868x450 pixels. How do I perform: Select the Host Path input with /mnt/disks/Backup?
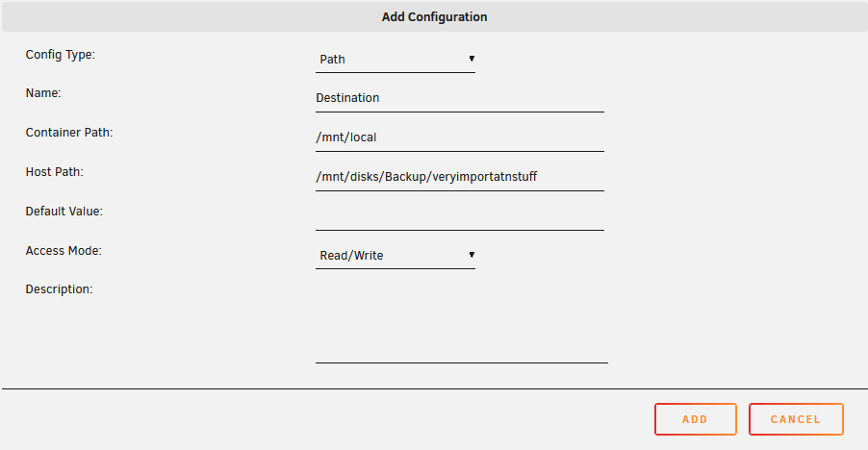[459, 177]
